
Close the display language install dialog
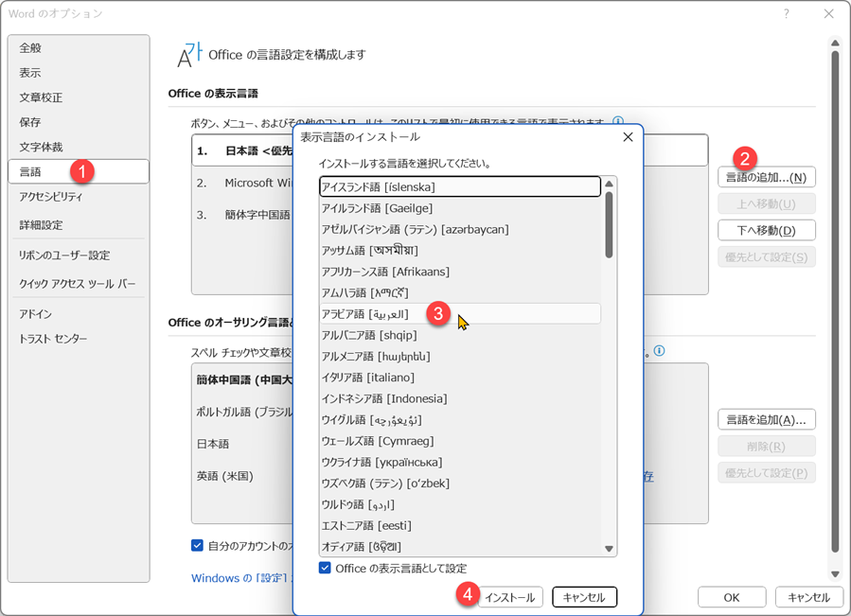coord(628,137)
